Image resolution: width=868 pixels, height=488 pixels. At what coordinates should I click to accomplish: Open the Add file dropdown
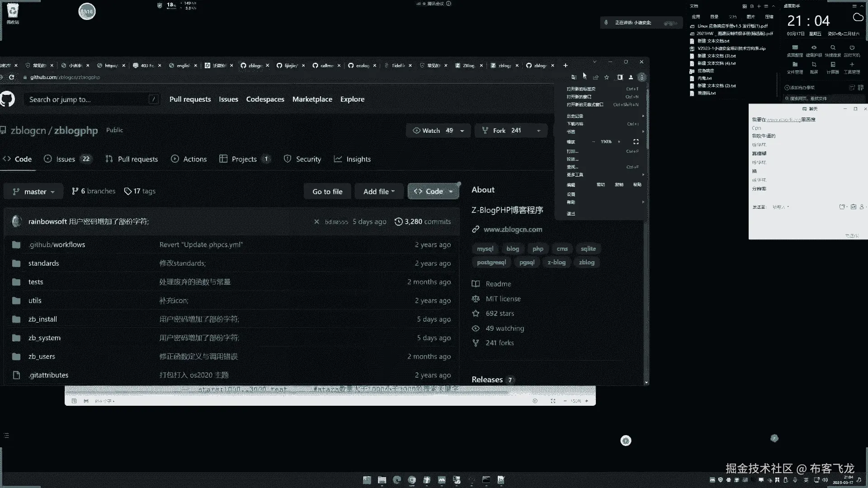(x=379, y=192)
